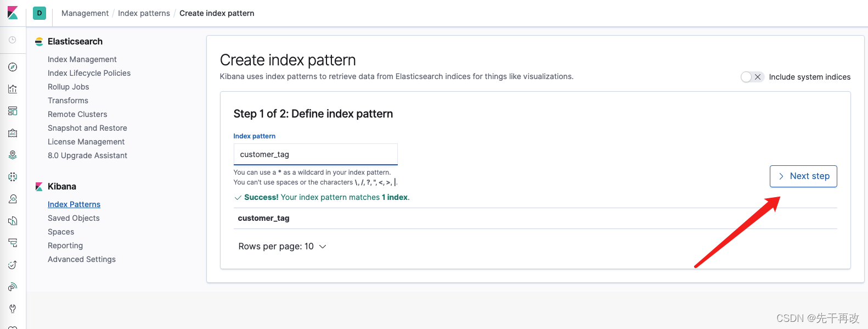Screen dimensions: 868x329
Task: Open Dev Tools wrench icon
Action: tap(13, 309)
